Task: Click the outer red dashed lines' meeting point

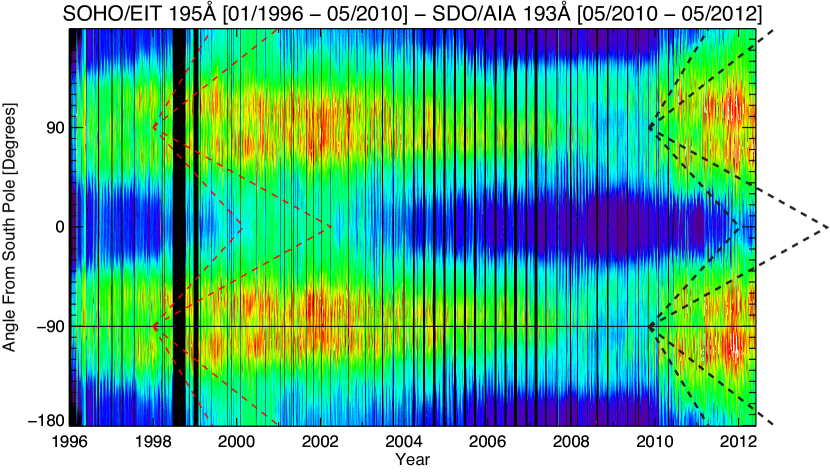Action: pyautogui.click(x=332, y=227)
